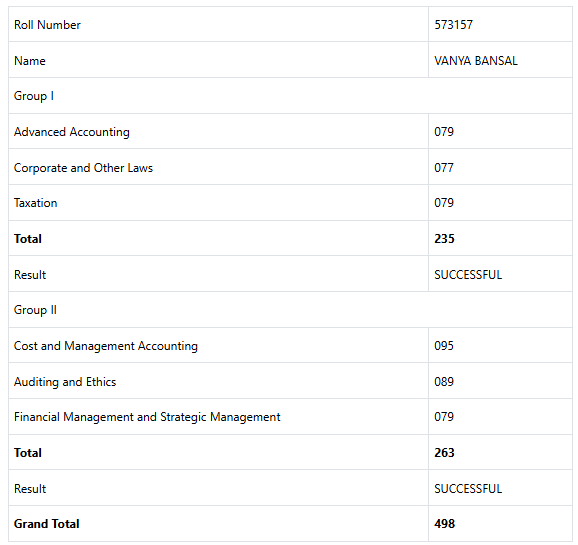Select Financial Management and Strategic Management label
578x545 pixels.
[147, 417]
